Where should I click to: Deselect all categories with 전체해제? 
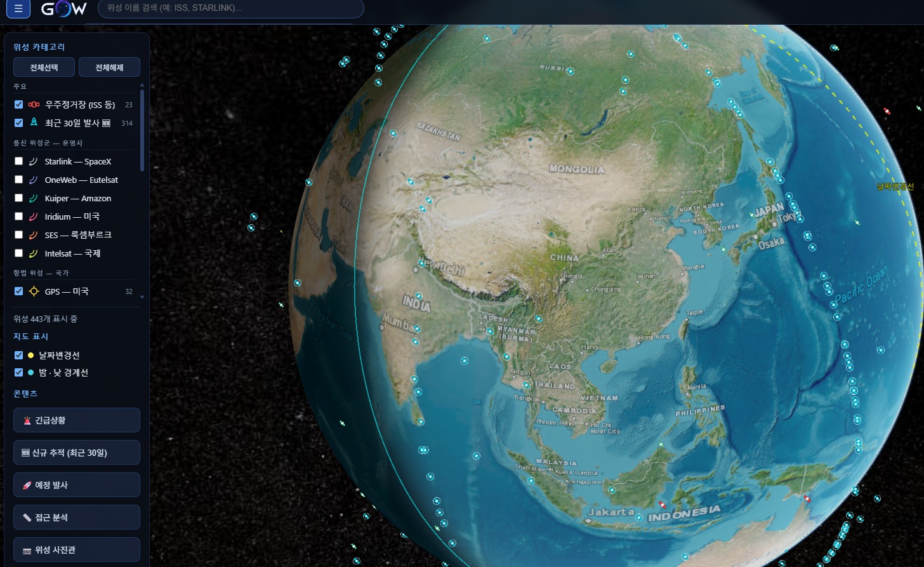tap(109, 67)
